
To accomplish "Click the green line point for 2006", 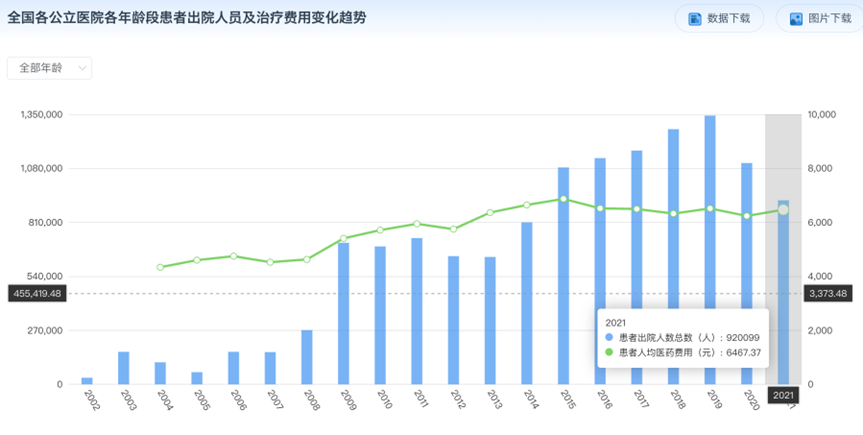I will [x=233, y=256].
